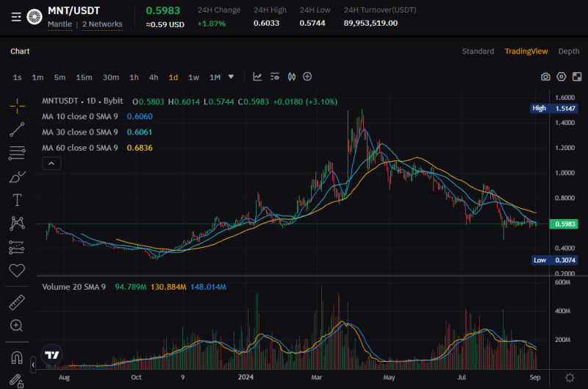The image size is (588, 389).
Task: Click the Volume 20 SMA 9 label
Action: [x=74, y=287]
